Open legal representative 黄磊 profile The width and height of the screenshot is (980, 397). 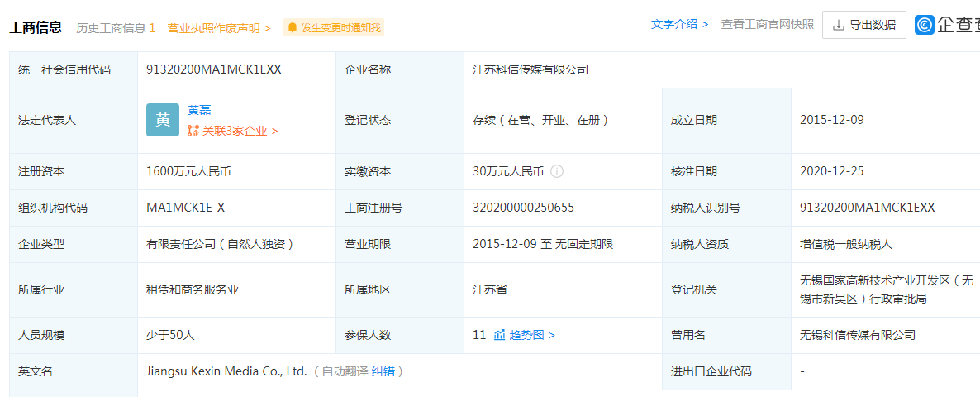(199, 110)
